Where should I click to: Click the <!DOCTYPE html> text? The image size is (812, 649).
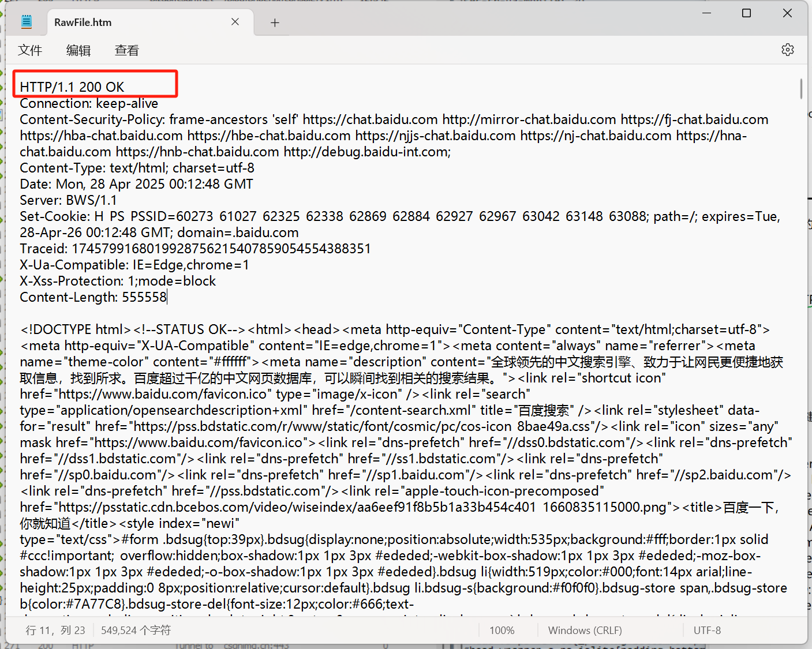76,329
